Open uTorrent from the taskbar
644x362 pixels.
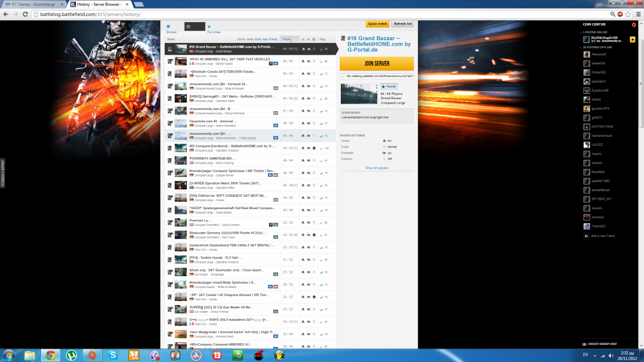pyautogui.click(x=71, y=354)
